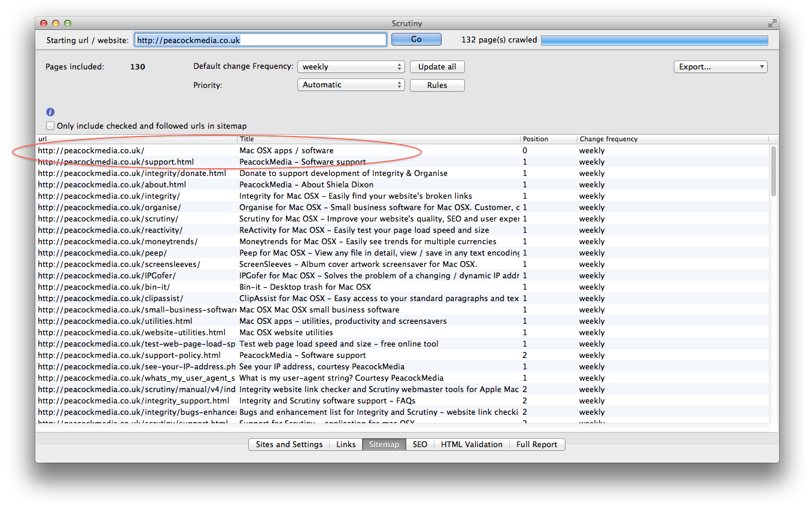Select the utilities.html url row
Image resolution: width=812 pixels, height=507 pixels.
pos(403,321)
